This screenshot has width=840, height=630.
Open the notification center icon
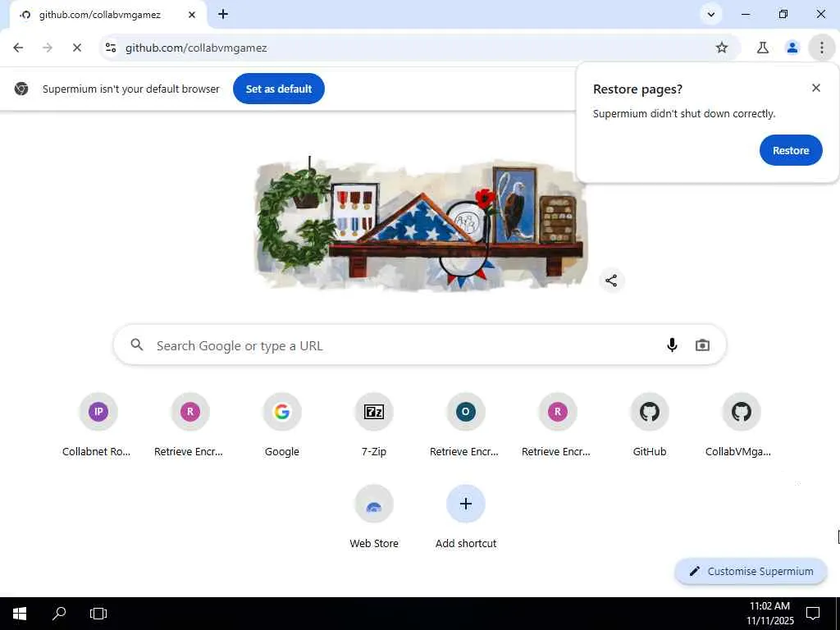[813, 614]
